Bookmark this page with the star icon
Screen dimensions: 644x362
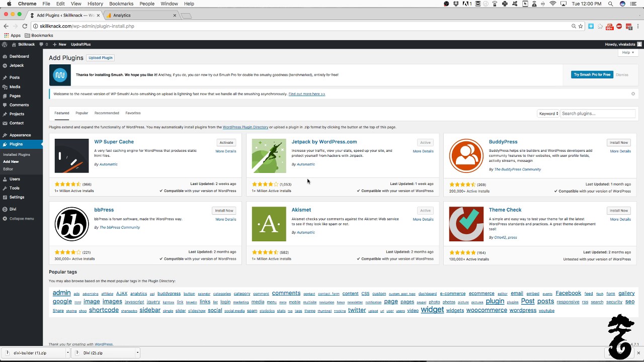tap(581, 26)
